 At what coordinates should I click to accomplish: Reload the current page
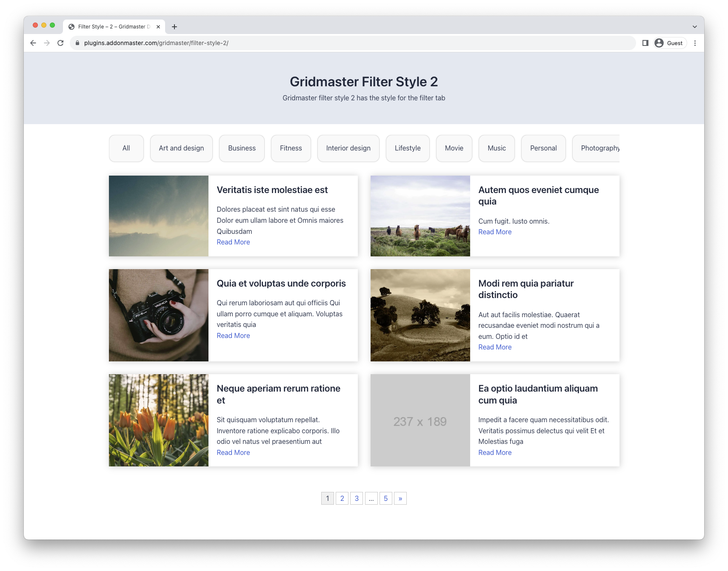tap(60, 43)
